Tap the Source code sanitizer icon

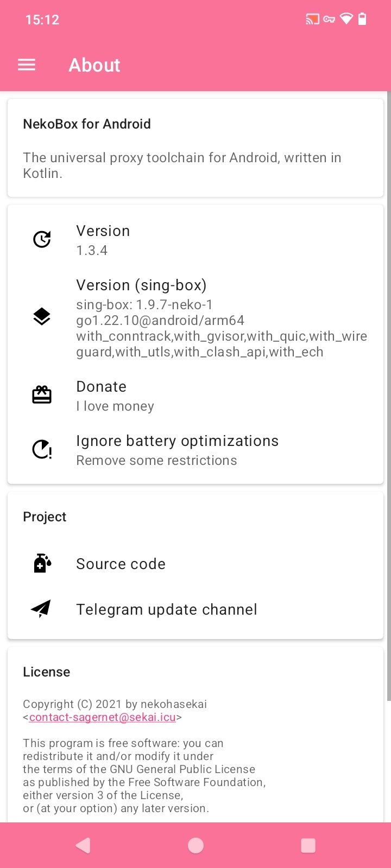(x=42, y=563)
